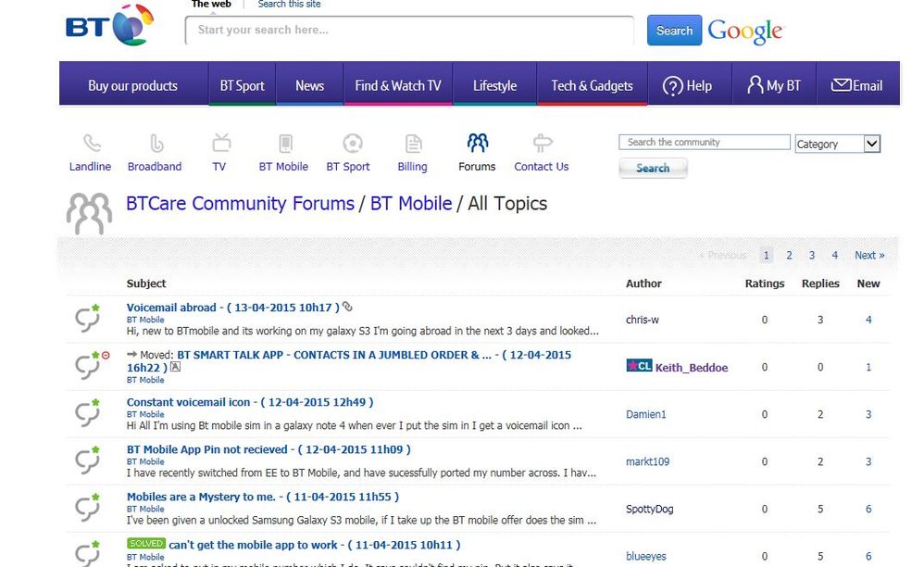Click the BT logo
Viewport: 924px width, 567px height.
(x=109, y=25)
